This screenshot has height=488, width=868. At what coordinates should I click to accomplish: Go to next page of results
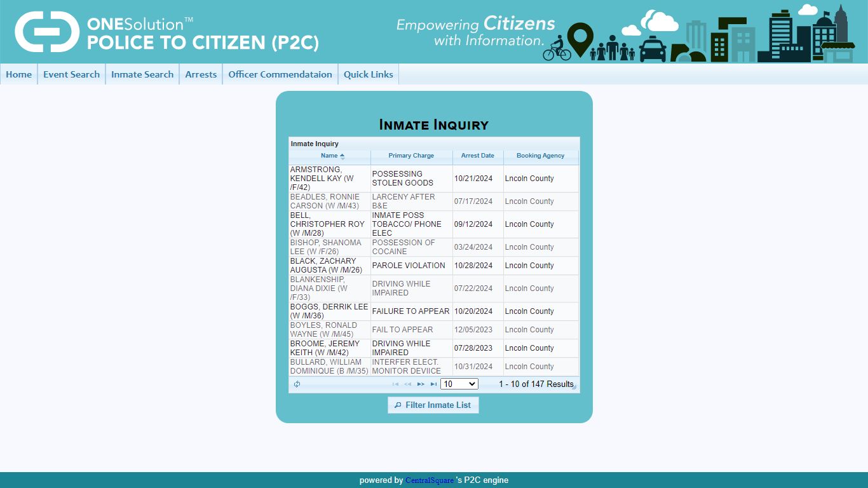(x=421, y=384)
